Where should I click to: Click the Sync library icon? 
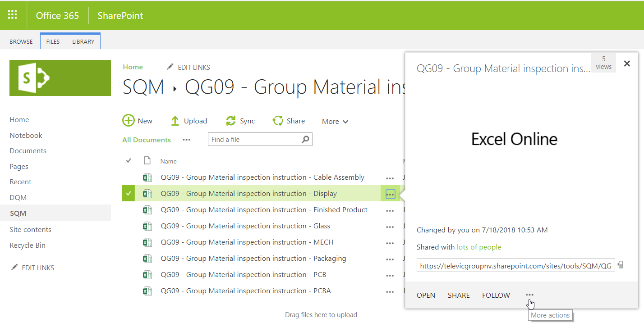[231, 121]
